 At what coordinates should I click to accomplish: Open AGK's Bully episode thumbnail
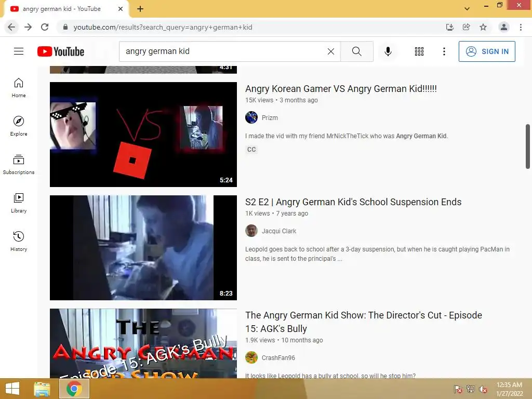[143, 343]
